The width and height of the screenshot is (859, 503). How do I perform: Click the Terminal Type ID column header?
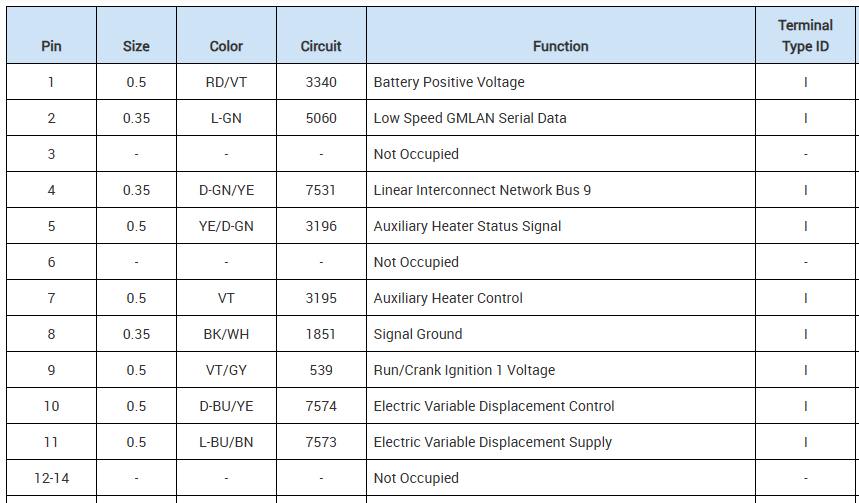(805, 36)
